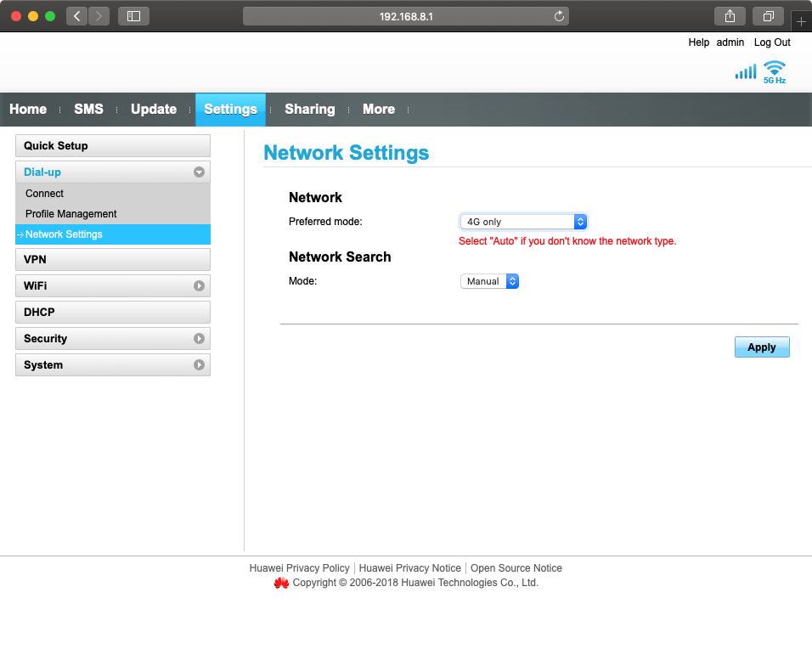Expand the System sidebar section
The height and width of the screenshot is (660, 812).
coord(199,365)
